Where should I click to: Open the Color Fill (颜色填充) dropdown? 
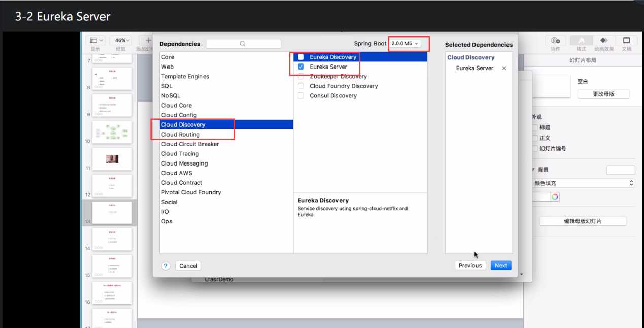tap(583, 183)
